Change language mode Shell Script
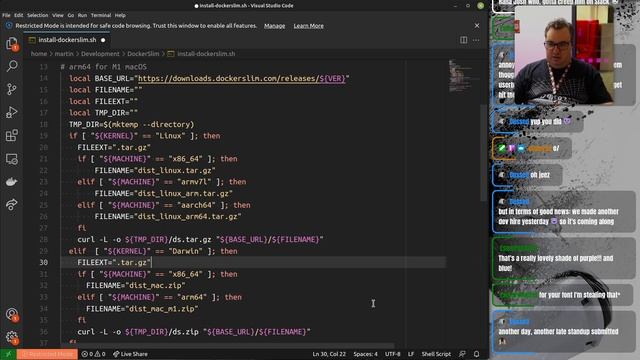The image size is (640, 360). [x=436, y=354]
